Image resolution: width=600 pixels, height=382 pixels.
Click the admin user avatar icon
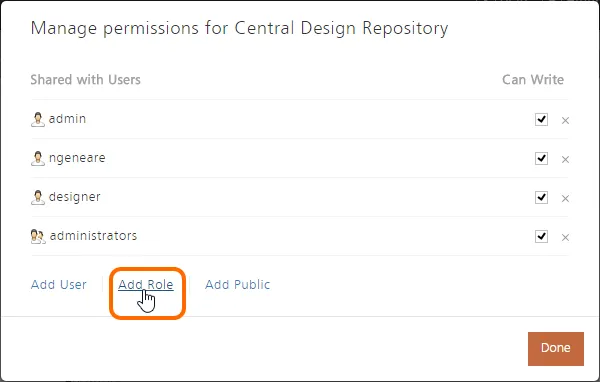(x=38, y=119)
